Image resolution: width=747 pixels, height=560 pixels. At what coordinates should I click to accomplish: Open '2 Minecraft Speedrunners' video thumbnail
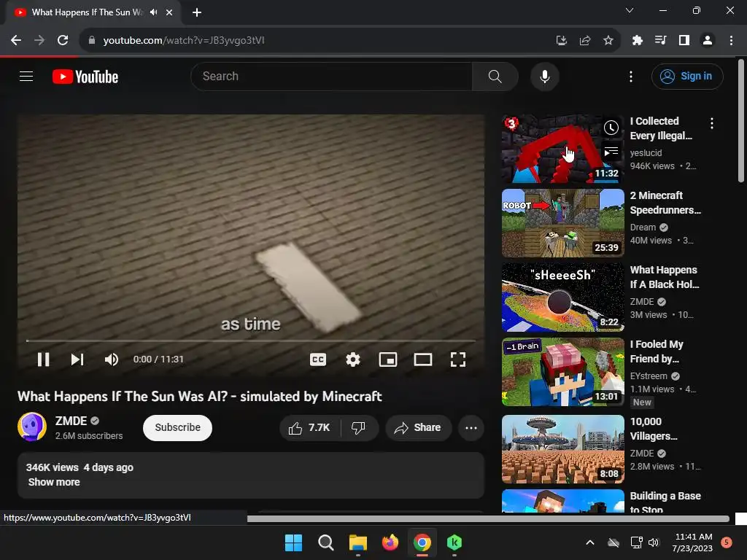pos(562,223)
